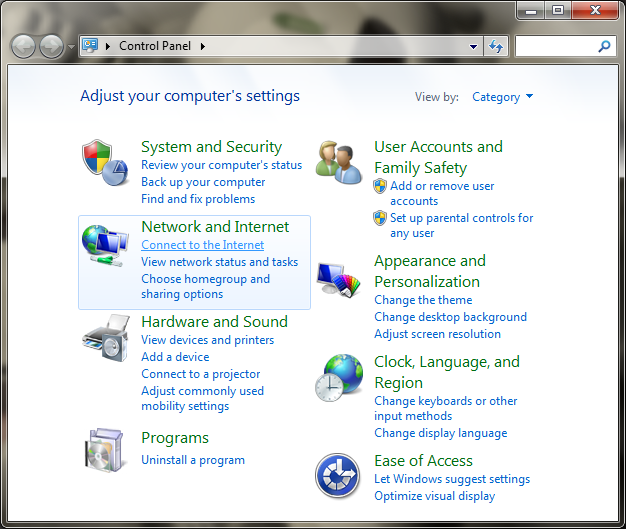Click the Hardware and Sound printer icon
The width and height of the screenshot is (626, 529).
[x=105, y=342]
